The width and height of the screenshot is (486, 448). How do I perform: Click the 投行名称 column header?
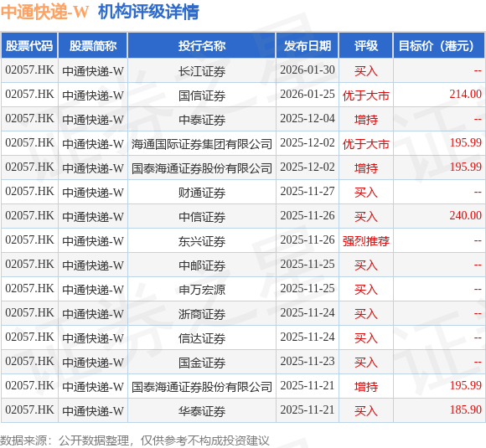202,46
